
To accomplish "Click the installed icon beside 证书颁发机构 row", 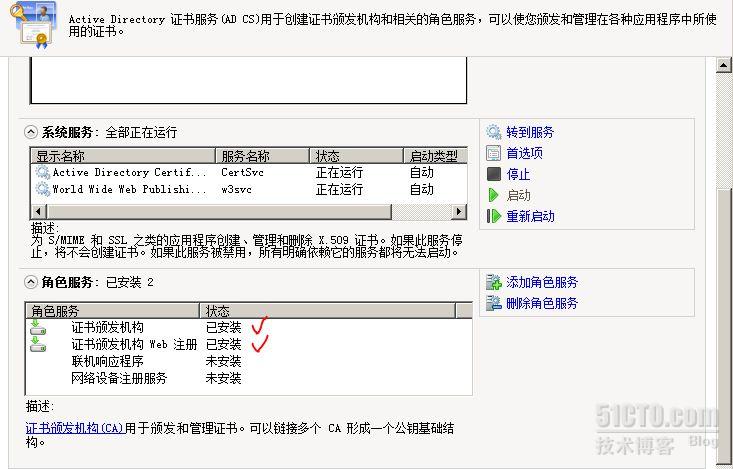I will [38, 327].
